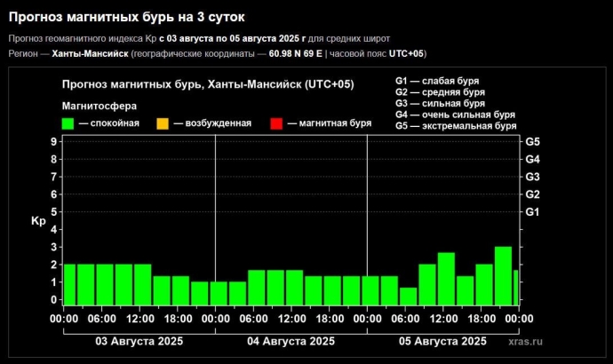
Task: Click the Kp axis value '9'
Action: 54,141
